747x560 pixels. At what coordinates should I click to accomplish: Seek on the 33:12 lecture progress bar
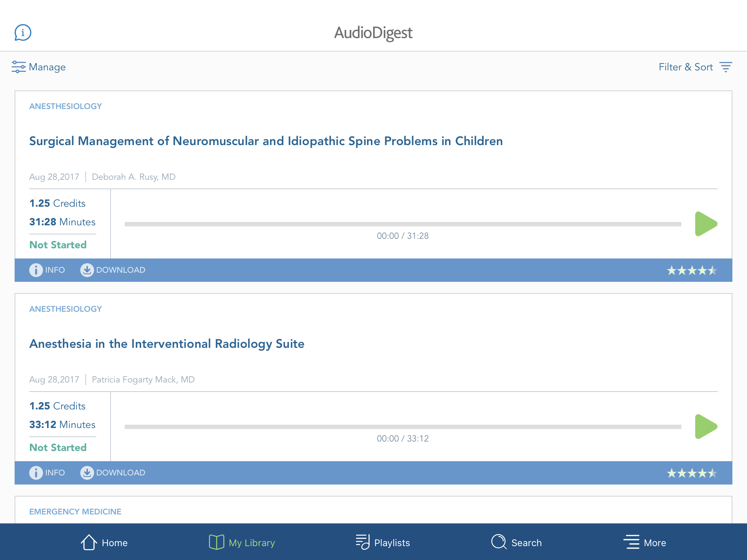pos(403,427)
